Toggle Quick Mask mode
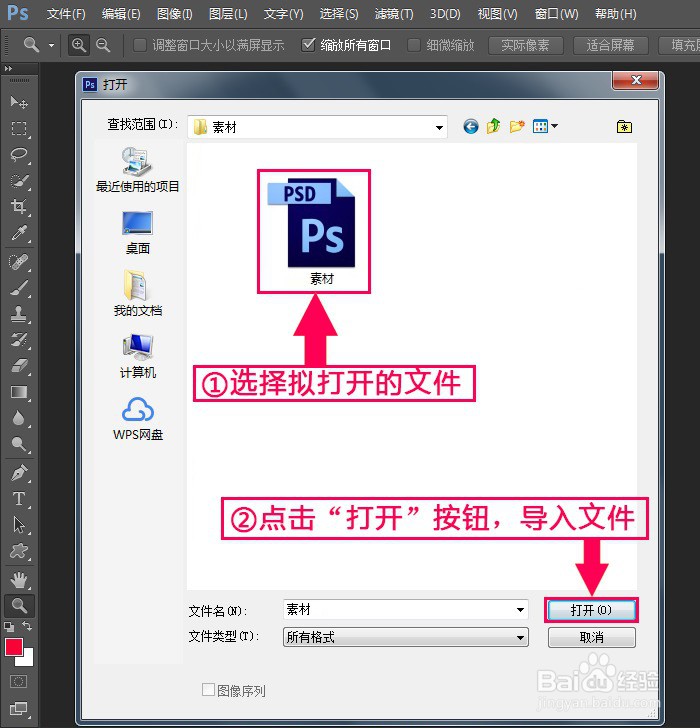Screen dimensions: 700x728 click(x=19, y=682)
